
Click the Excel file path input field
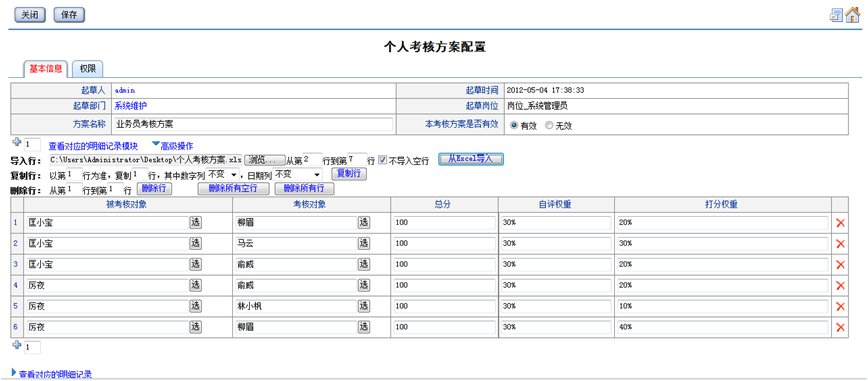[146, 159]
